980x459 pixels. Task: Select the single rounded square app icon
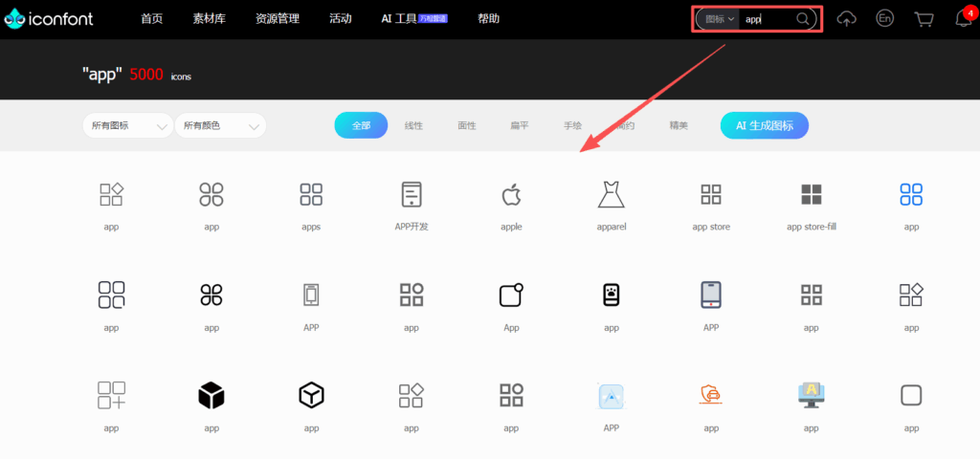coord(911,395)
